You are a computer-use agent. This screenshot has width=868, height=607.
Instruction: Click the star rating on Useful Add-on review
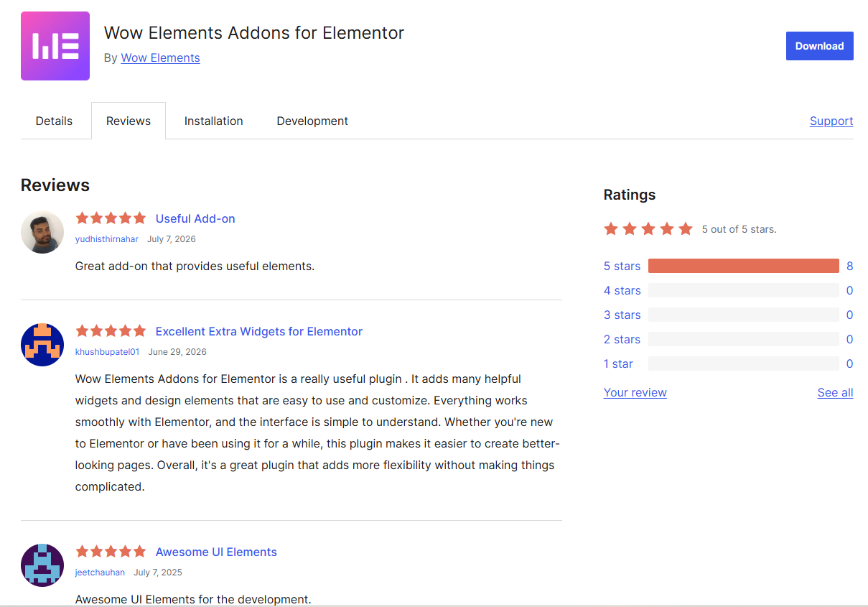pos(111,218)
